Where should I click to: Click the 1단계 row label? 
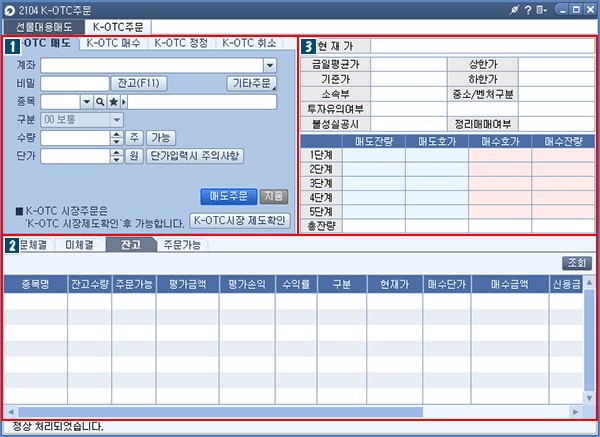(x=321, y=155)
